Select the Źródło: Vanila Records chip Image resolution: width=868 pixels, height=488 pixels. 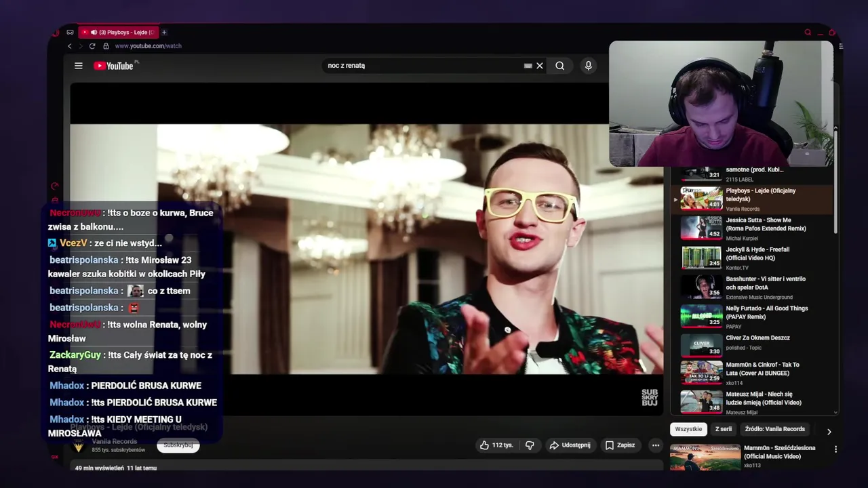point(774,429)
